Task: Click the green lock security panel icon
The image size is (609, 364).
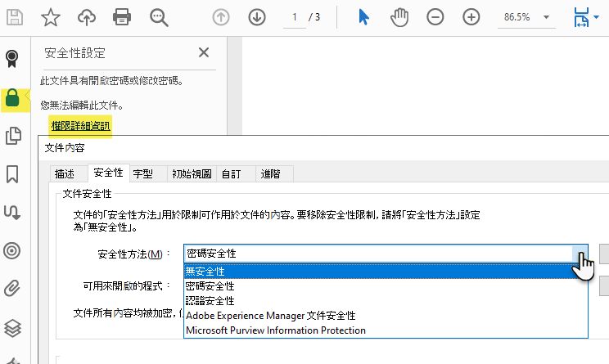Action: click(12, 98)
